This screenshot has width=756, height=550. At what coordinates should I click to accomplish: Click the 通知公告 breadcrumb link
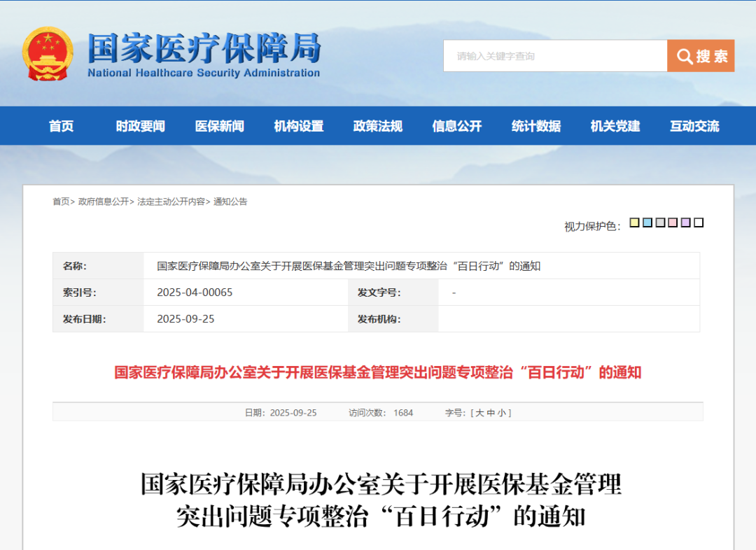[x=230, y=202]
